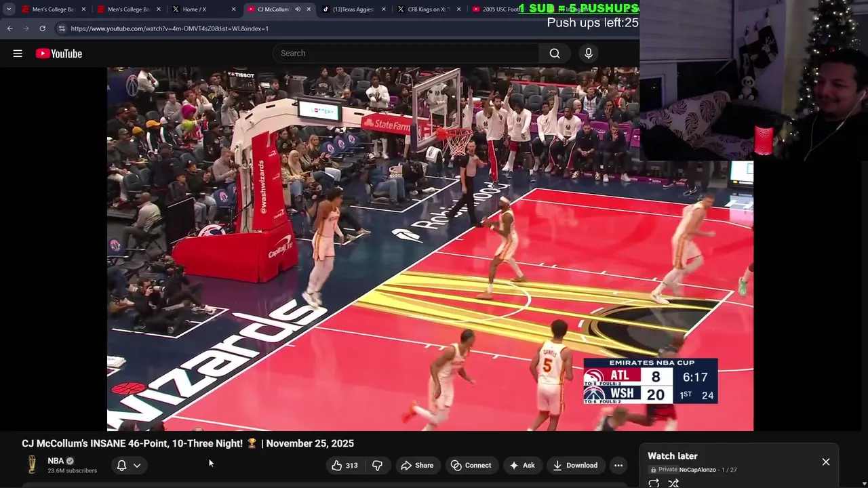Open the NBA channel name link
The height and width of the screenshot is (488, 868).
[56, 461]
